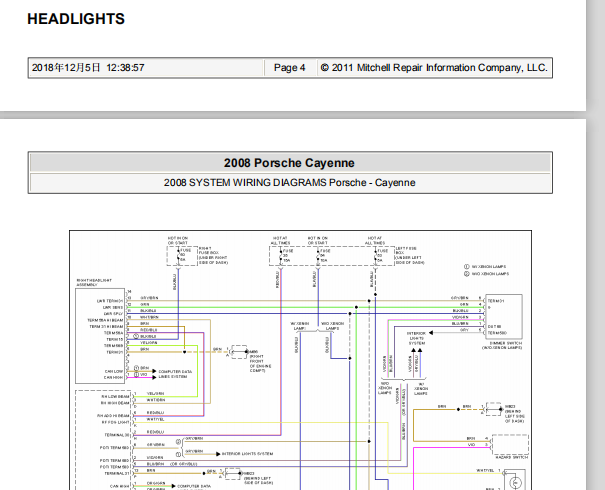
Task: Select the timestamp 2018年12月5日 12:38:57
Action: (x=88, y=68)
